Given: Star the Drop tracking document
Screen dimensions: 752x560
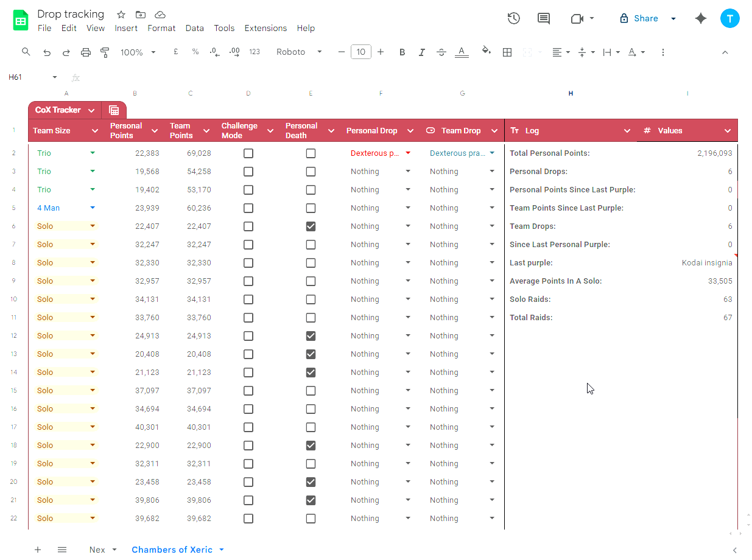Looking at the screenshot, I should [121, 15].
